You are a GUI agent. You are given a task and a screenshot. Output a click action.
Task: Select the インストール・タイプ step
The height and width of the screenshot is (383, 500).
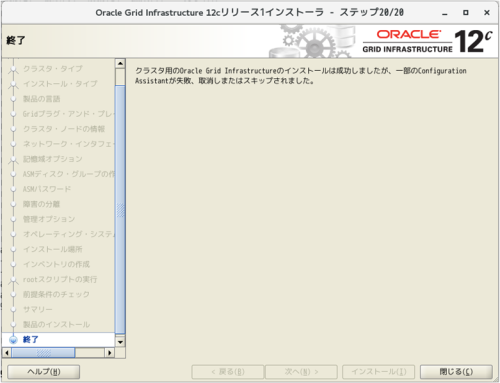(60, 84)
